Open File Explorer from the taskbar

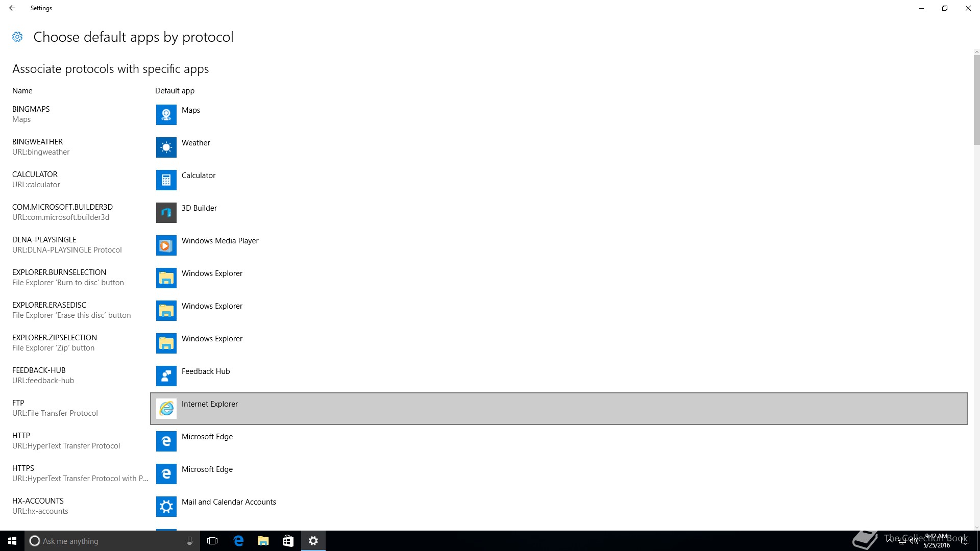pyautogui.click(x=263, y=541)
